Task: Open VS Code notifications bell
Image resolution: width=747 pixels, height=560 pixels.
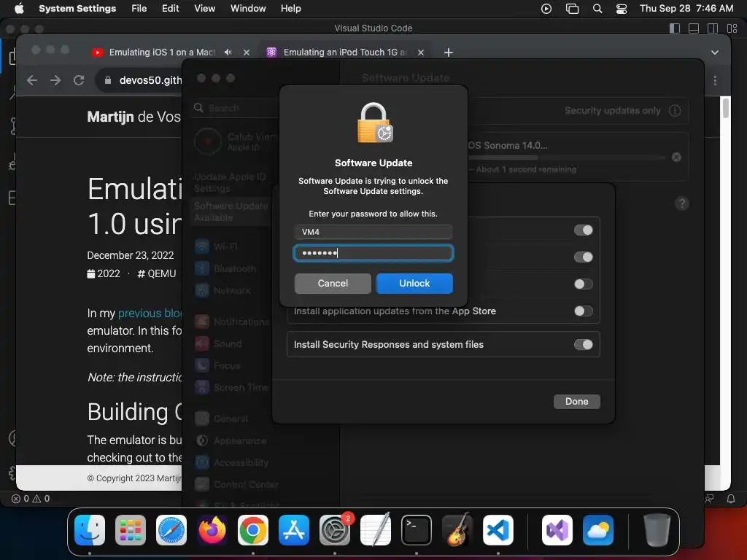Action: coord(731,499)
